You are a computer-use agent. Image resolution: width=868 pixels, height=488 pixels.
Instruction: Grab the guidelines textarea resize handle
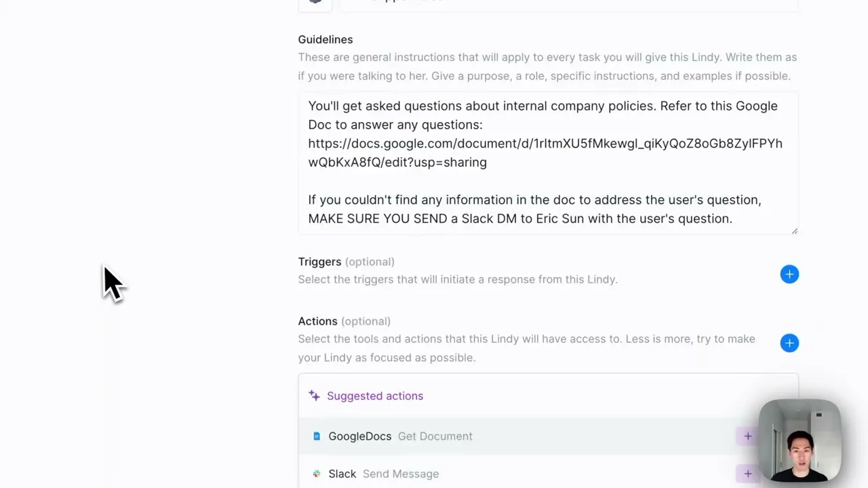pyautogui.click(x=795, y=231)
